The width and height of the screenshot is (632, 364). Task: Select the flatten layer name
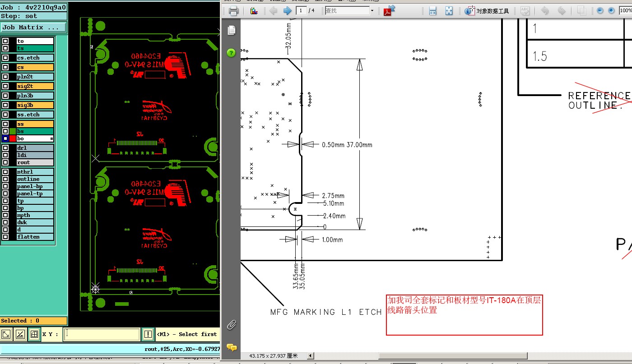pyautogui.click(x=35, y=237)
